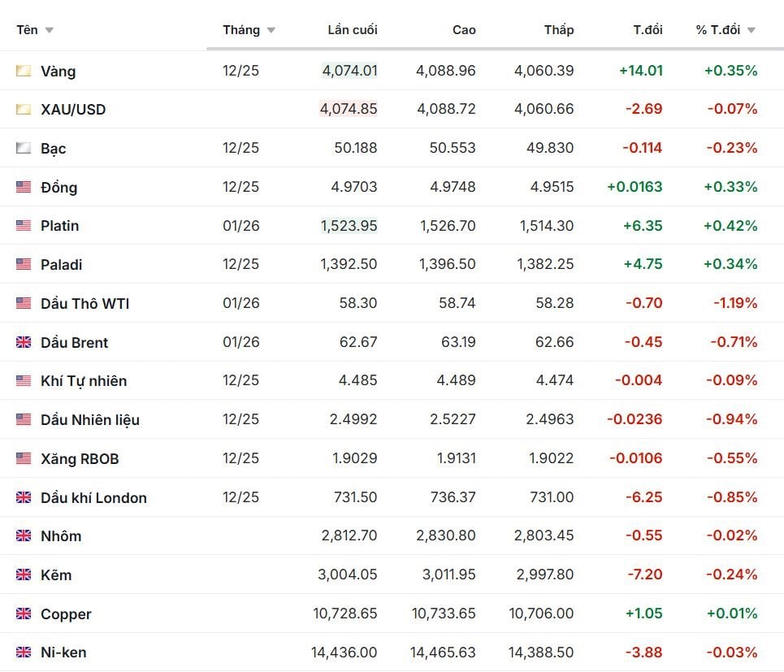Expand the % T.đổi sort arrow
784x672 pixels.
tap(751, 31)
